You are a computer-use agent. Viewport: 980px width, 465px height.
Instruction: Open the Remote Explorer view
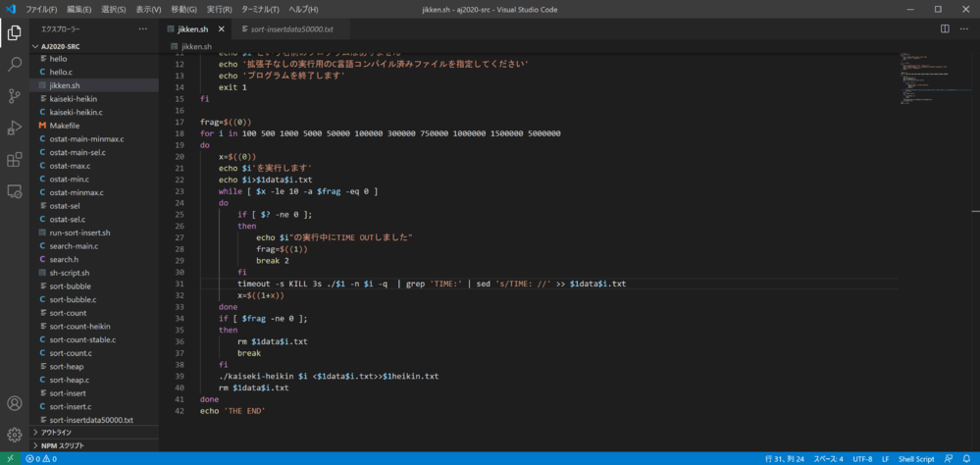(x=15, y=191)
